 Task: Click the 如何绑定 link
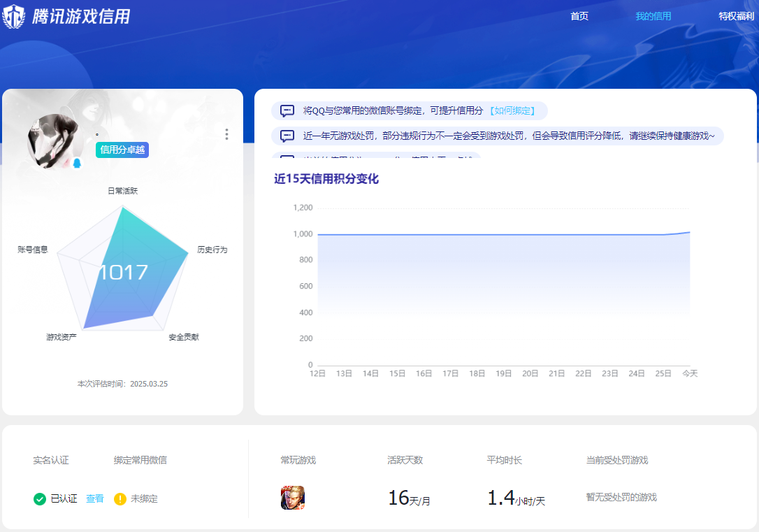click(x=512, y=111)
